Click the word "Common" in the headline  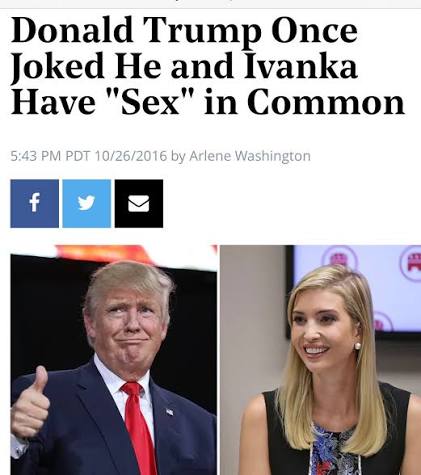pos(326,101)
